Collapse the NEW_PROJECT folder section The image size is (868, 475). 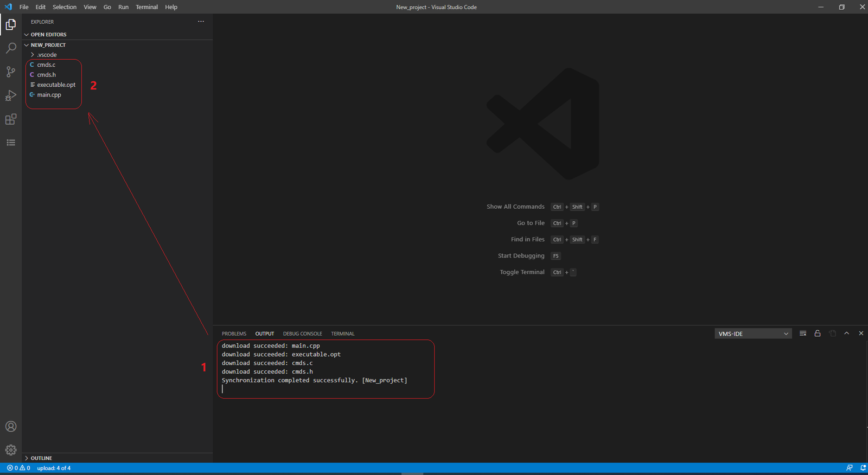pos(48,45)
